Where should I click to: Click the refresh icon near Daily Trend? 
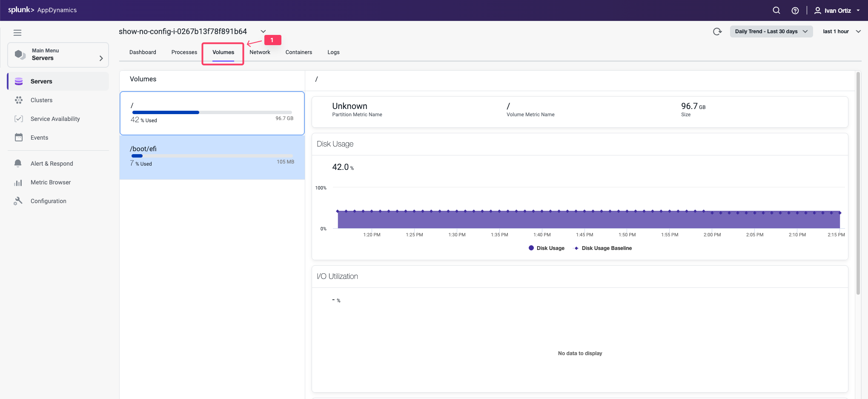718,31
